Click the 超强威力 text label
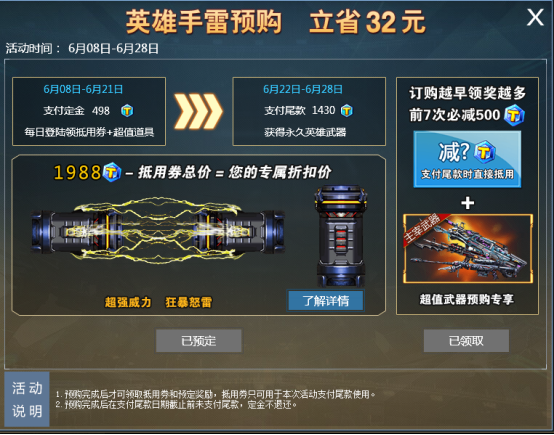Screen dimensions: 554x435 tap(128, 302)
